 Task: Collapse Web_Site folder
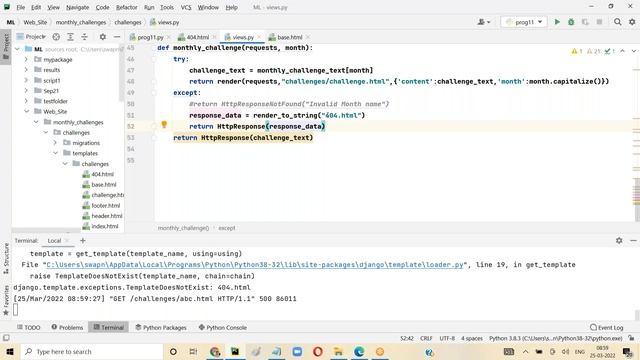click(26, 111)
